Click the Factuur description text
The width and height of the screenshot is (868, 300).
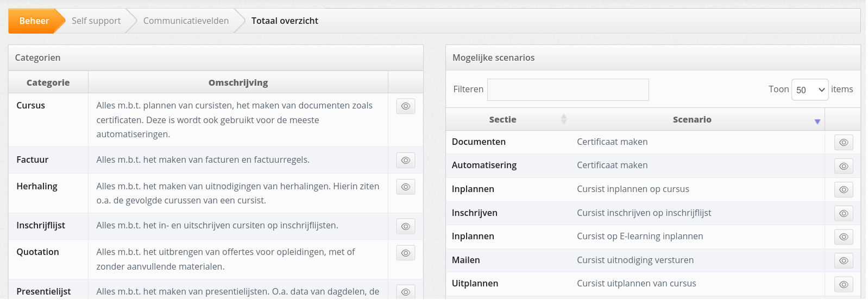[203, 159]
